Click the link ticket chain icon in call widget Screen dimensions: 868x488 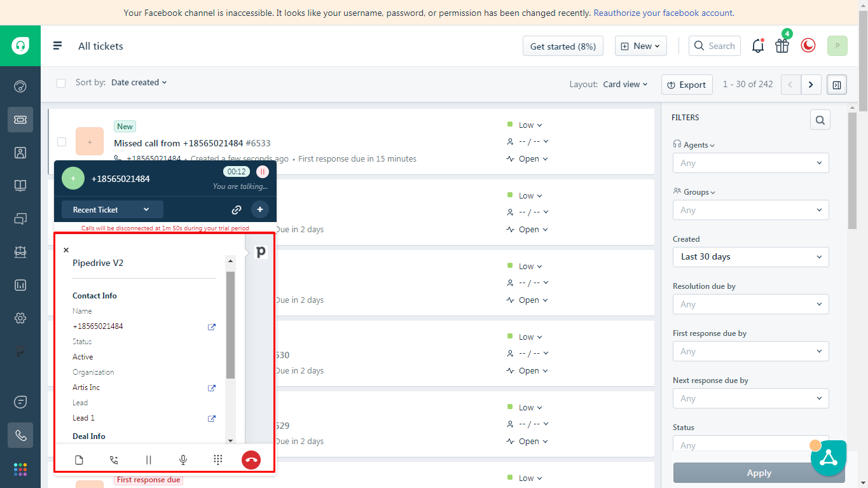[237, 209]
